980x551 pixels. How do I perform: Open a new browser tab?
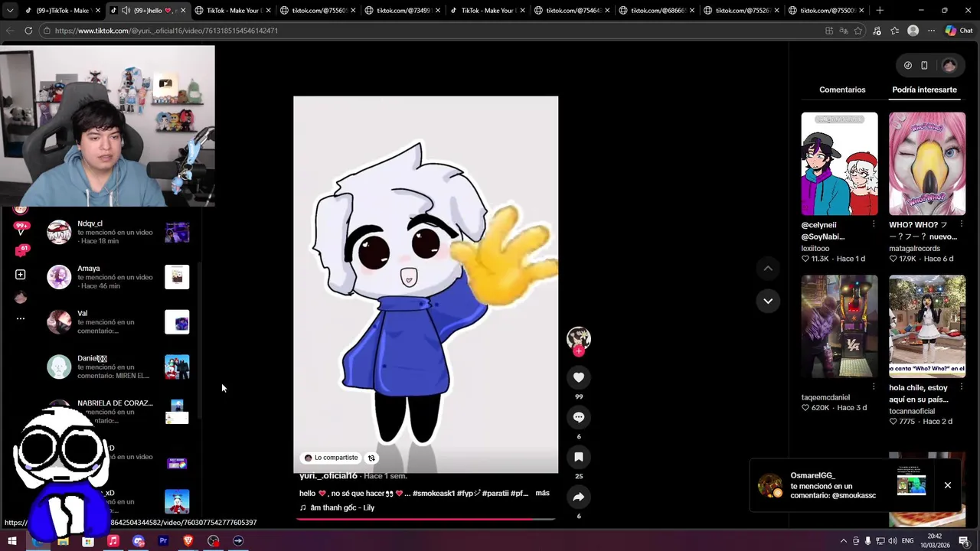880,11
